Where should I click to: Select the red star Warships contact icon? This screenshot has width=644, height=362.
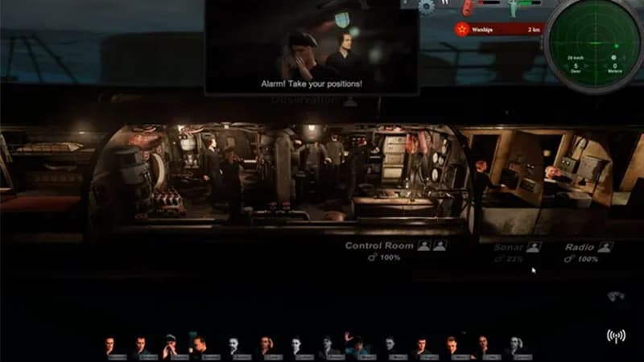(461, 30)
